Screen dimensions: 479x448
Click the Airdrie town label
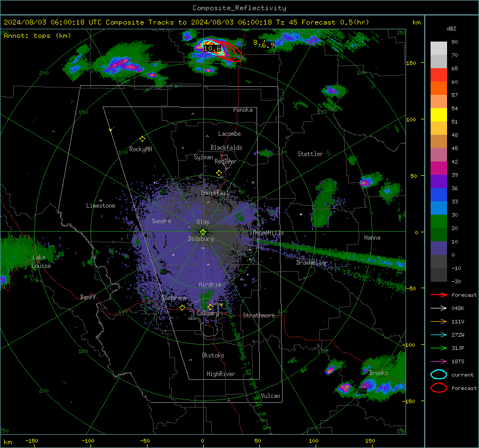[x=210, y=284]
